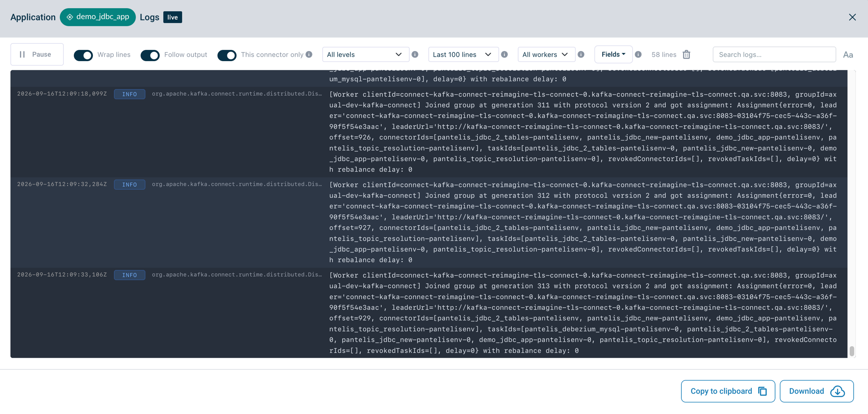Viewport: 868px width, 414px height.
Task: Click the generation 313 log message
Action: tap(583, 313)
